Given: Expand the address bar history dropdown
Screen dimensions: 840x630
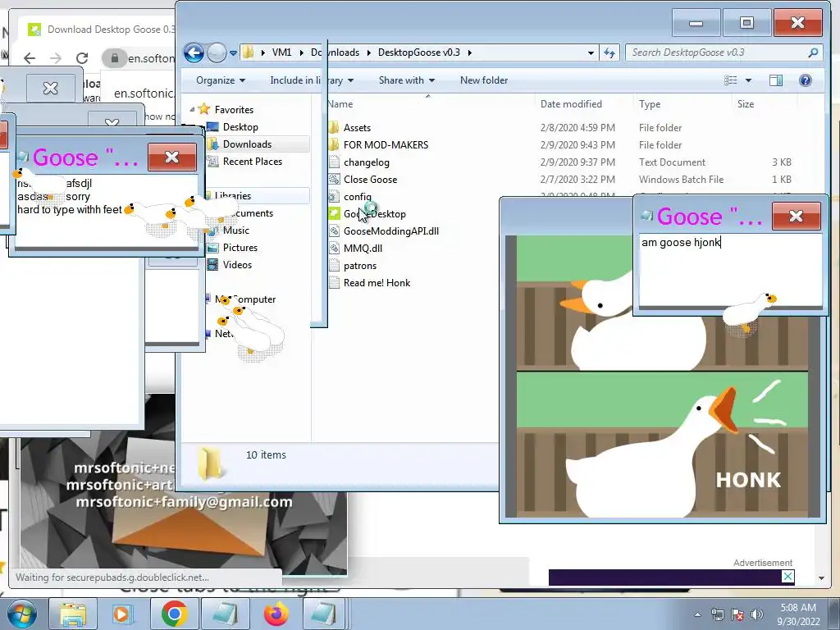Looking at the screenshot, I should tap(591, 52).
